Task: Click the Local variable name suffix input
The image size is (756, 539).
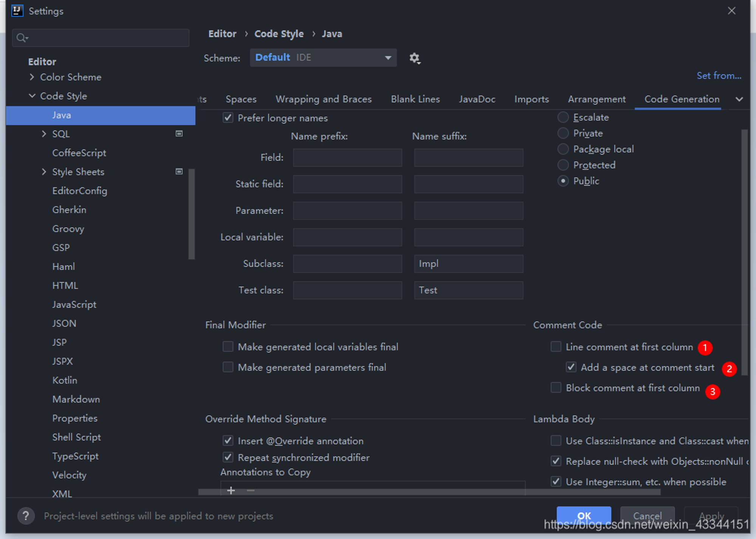Action: click(469, 237)
